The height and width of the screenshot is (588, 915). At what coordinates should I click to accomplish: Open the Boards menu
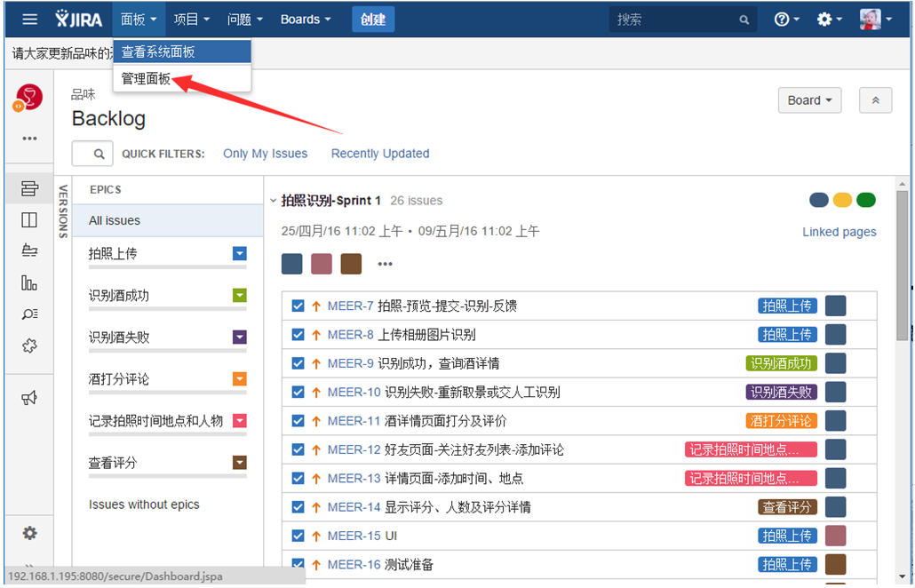[x=306, y=20]
